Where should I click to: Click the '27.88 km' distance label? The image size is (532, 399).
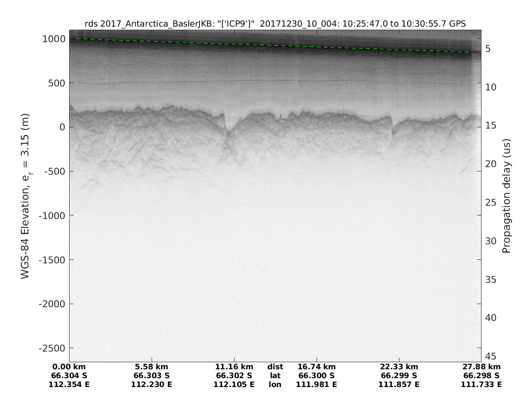click(481, 367)
